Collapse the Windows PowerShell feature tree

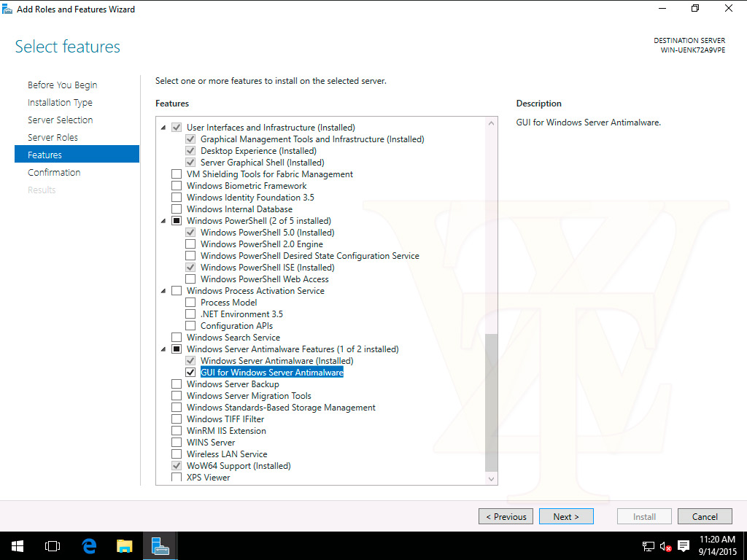tap(163, 221)
